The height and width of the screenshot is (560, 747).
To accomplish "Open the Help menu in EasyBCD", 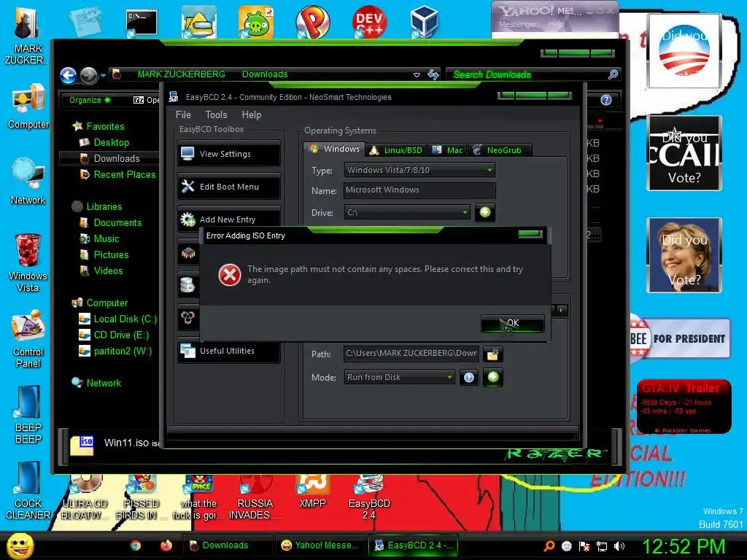I will point(252,114).
